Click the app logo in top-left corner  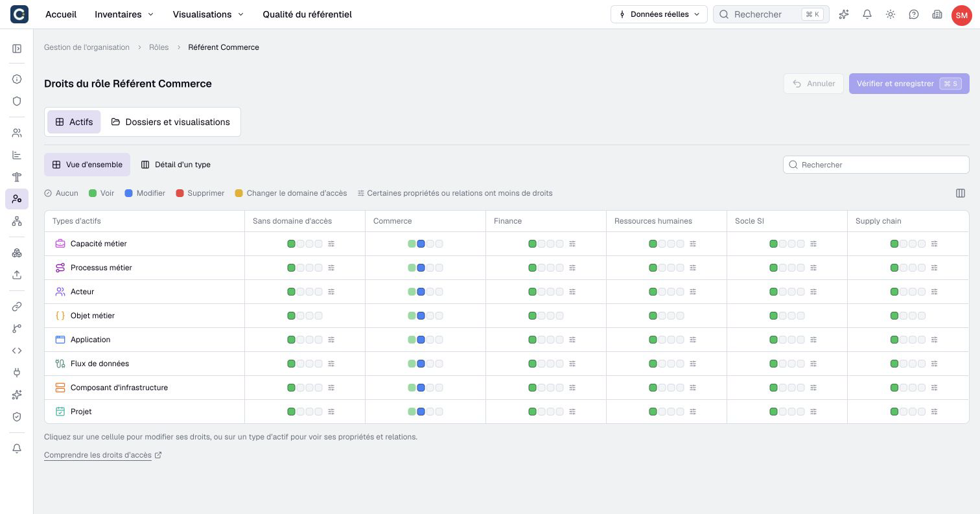19,14
